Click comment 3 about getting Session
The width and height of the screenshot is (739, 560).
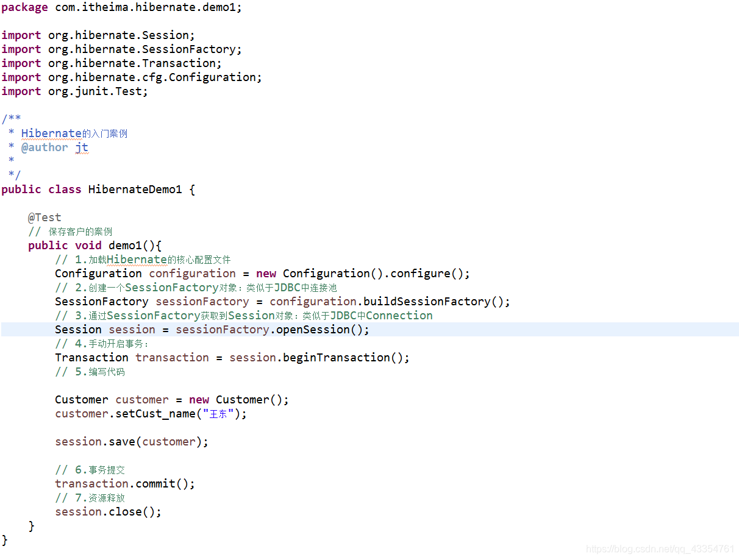tap(244, 316)
